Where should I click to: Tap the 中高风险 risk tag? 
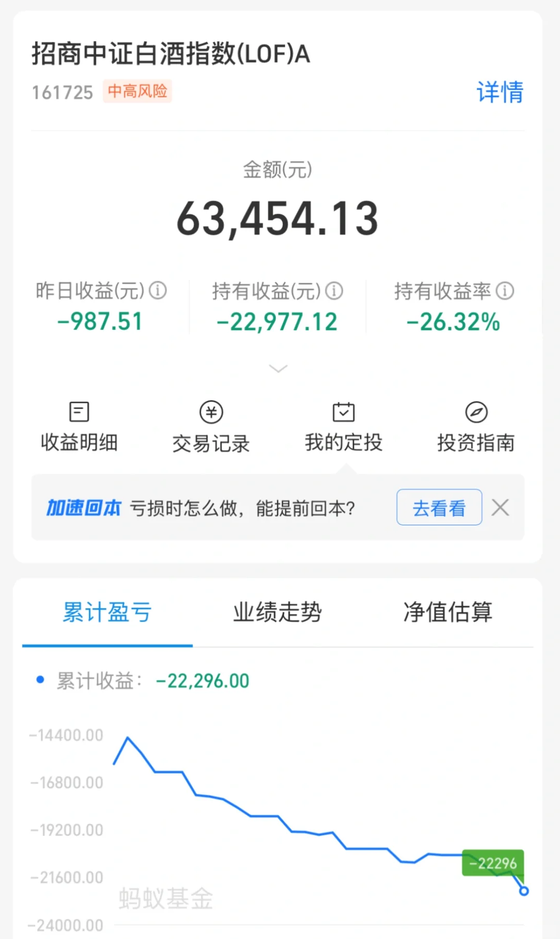[137, 91]
